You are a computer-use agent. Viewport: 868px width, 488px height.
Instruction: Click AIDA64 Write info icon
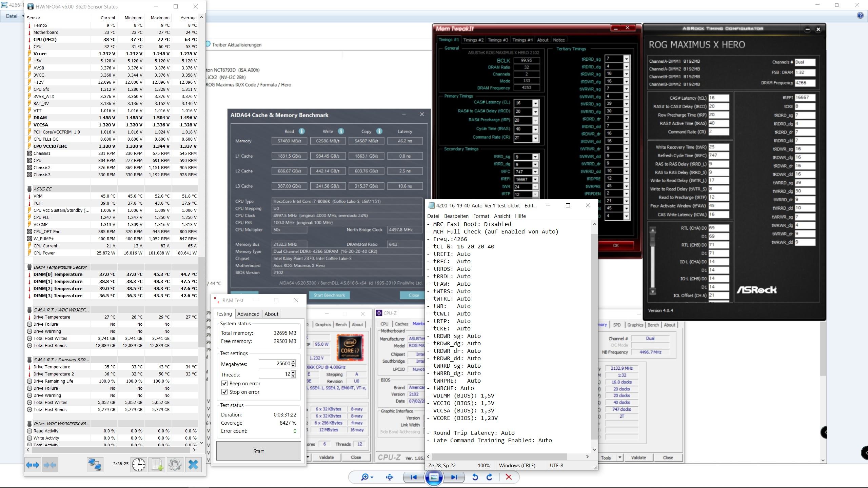click(341, 131)
